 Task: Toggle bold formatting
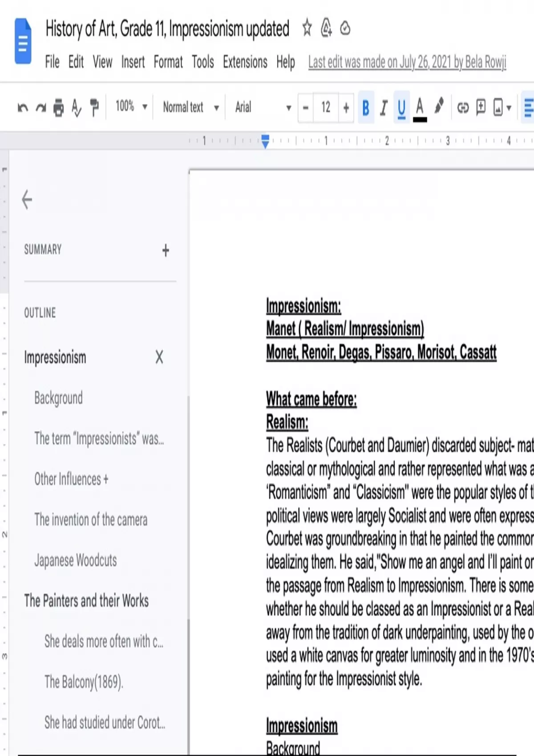click(x=366, y=108)
